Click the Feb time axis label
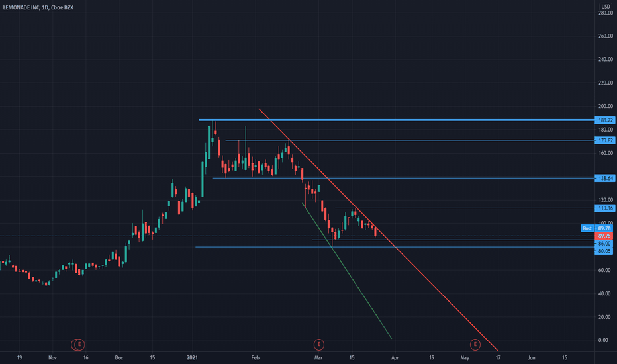The height and width of the screenshot is (364, 617). click(x=256, y=357)
